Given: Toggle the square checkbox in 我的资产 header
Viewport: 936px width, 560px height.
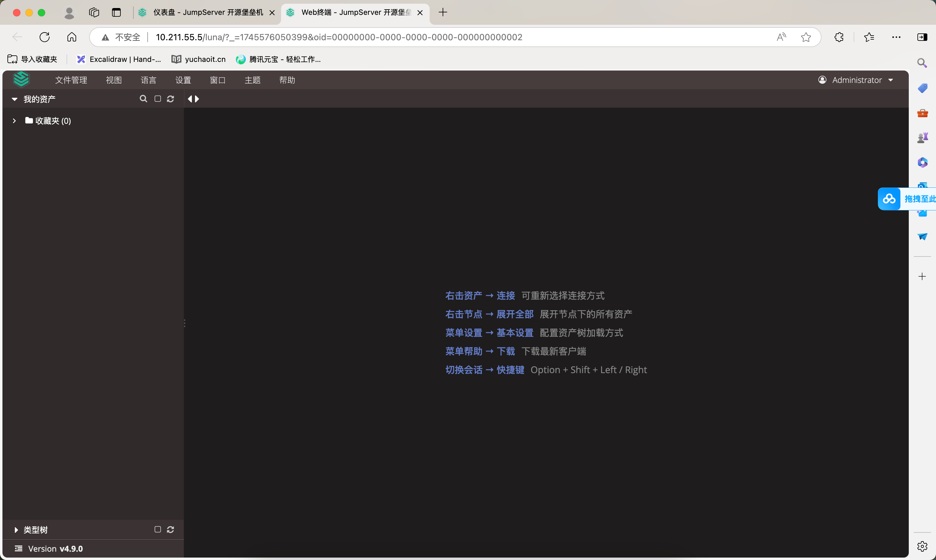Looking at the screenshot, I should coord(158,99).
